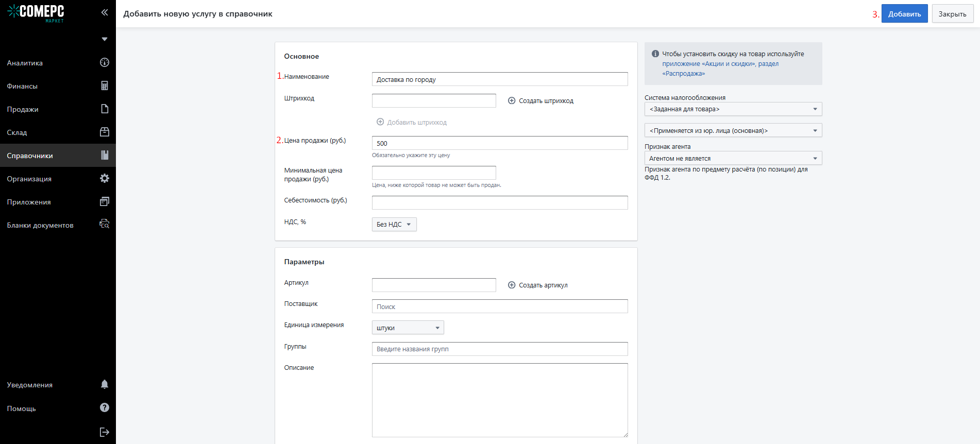The height and width of the screenshot is (444, 980).
Task: Click the Создать артикул link
Action: click(x=543, y=285)
